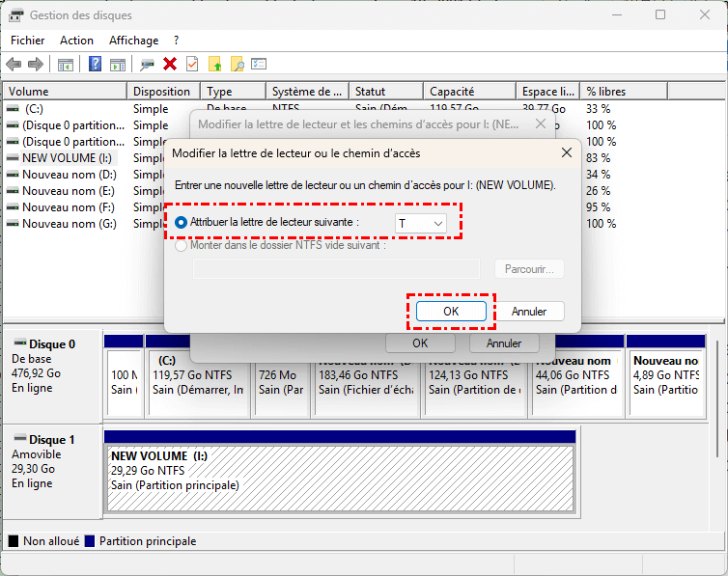Close the drive letter dialog
The image size is (728, 576).
point(565,152)
